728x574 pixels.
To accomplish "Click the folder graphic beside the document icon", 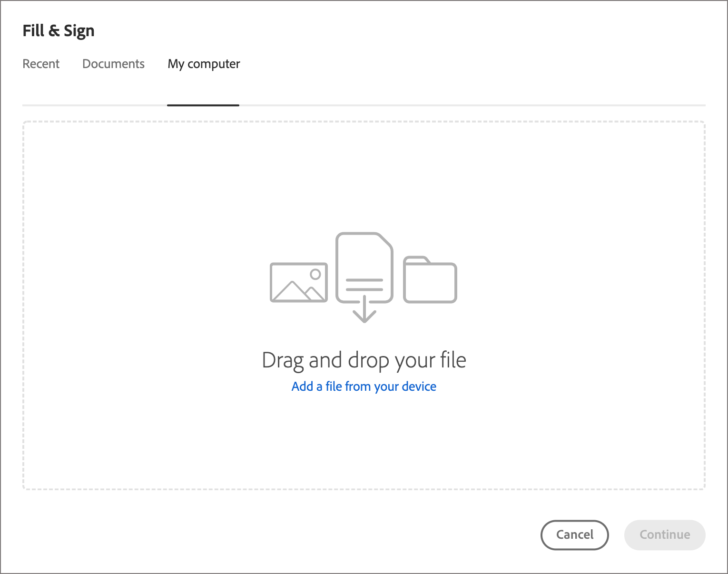I will (429, 281).
